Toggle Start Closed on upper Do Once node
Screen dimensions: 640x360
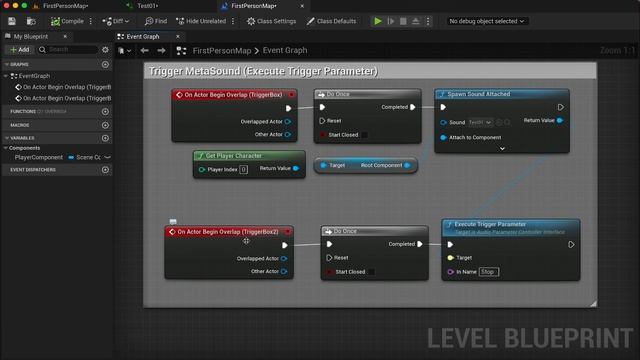pyautogui.click(x=364, y=135)
